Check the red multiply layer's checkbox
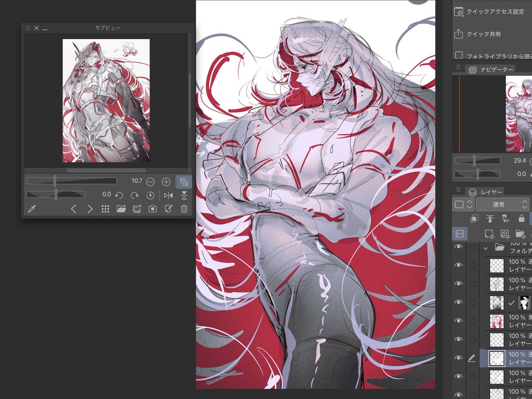The image size is (532, 399). point(473,321)
